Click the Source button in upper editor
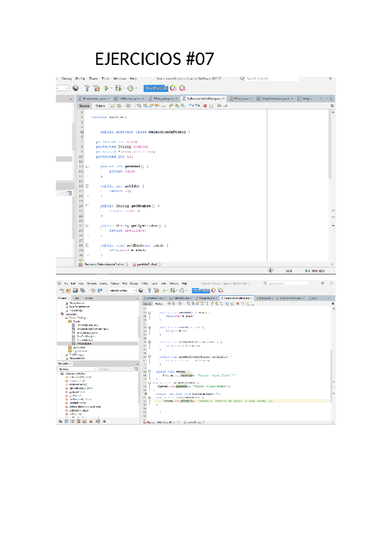 point(84,106)
